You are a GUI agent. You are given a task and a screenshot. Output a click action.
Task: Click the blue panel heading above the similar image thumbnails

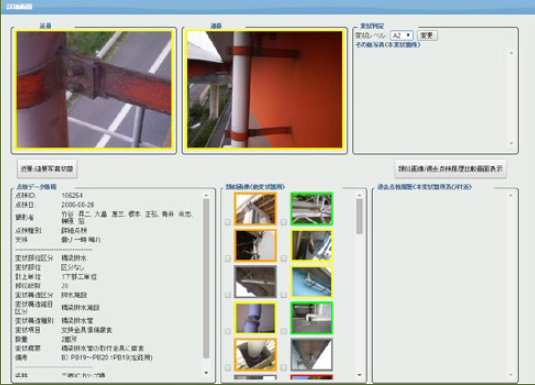[x=255, y=187]
